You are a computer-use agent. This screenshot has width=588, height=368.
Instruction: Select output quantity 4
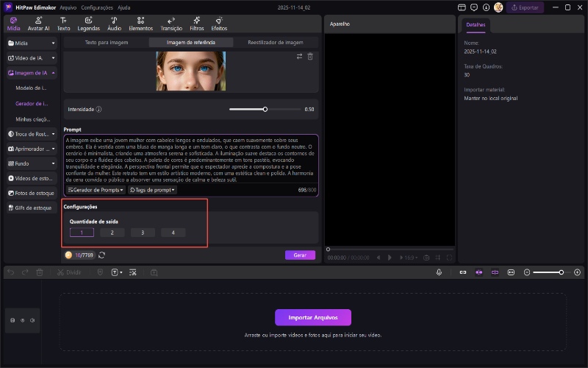point(173,233)
